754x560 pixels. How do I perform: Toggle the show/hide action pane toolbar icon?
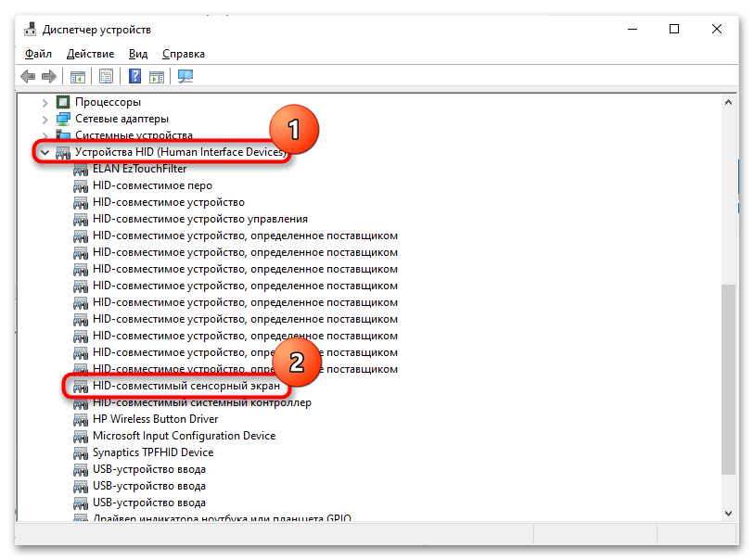pyautogui.click(x=157, y=76)
